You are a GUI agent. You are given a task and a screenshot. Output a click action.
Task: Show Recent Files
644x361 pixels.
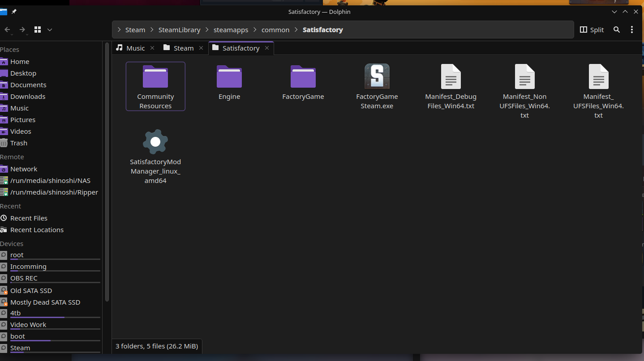[x=50, y=218]
